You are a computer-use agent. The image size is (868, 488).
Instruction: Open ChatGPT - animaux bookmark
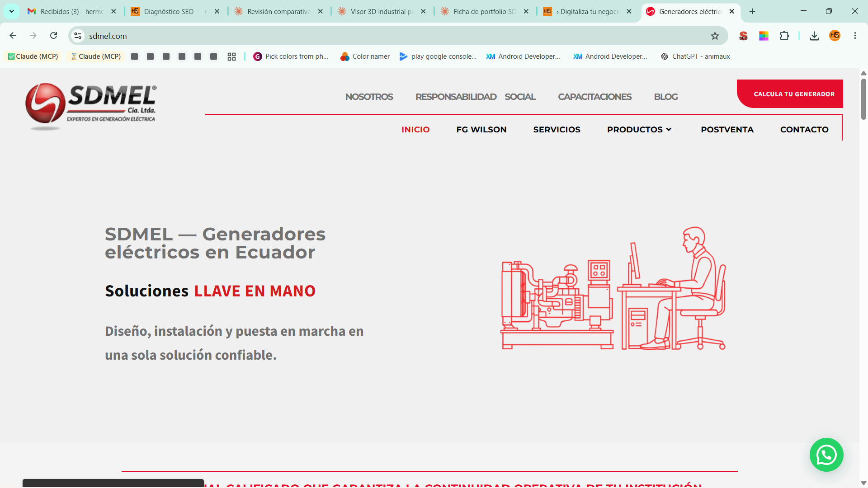click(x=695, y=56)
